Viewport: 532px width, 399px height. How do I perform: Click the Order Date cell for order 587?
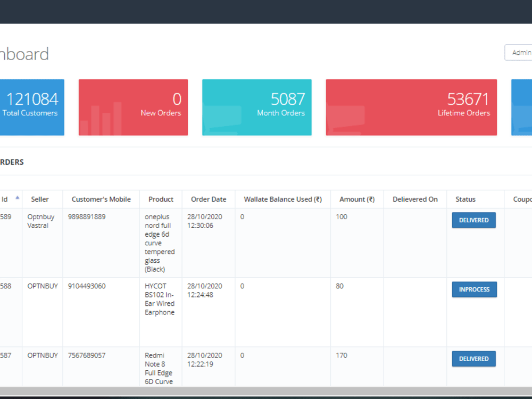(209, 360)
